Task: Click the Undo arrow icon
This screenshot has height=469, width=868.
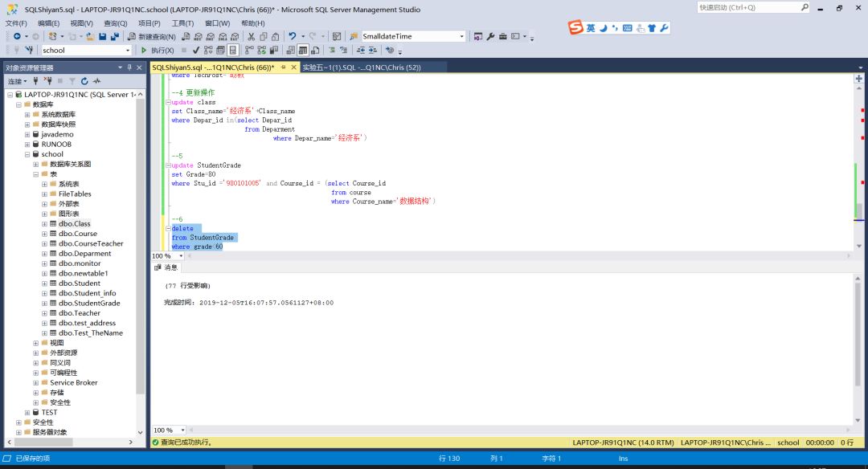Action: click(293, 37)
